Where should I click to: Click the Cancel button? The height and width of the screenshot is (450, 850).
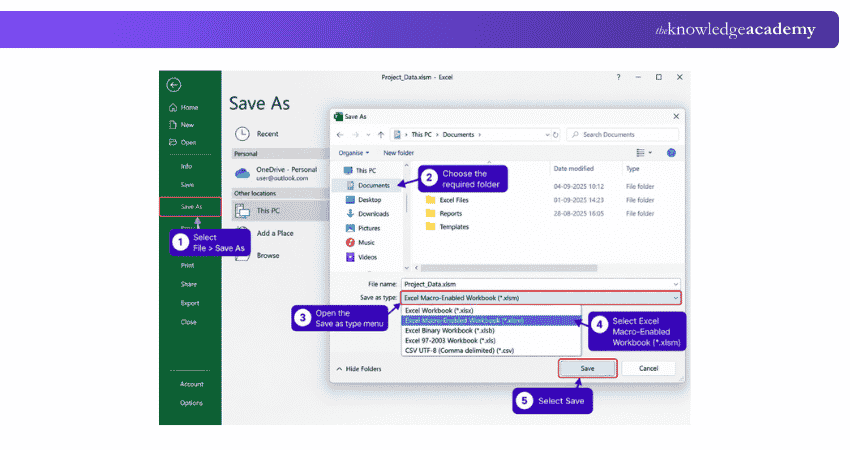(x=648, y=368)
